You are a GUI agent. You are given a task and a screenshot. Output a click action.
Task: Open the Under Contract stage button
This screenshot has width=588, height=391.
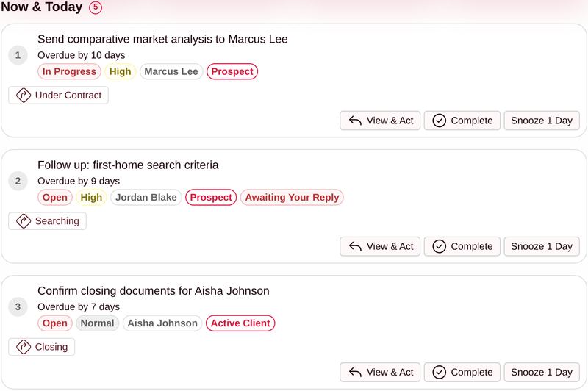pyautogui.click(x=58, y=96)
